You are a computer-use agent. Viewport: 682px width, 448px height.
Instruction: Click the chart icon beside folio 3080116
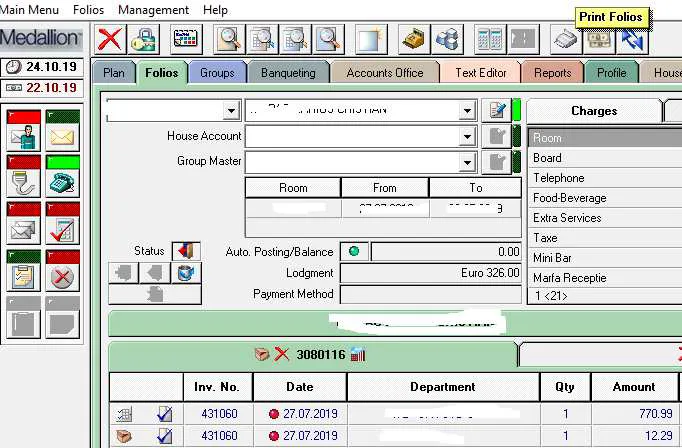[x=358, y=354]
